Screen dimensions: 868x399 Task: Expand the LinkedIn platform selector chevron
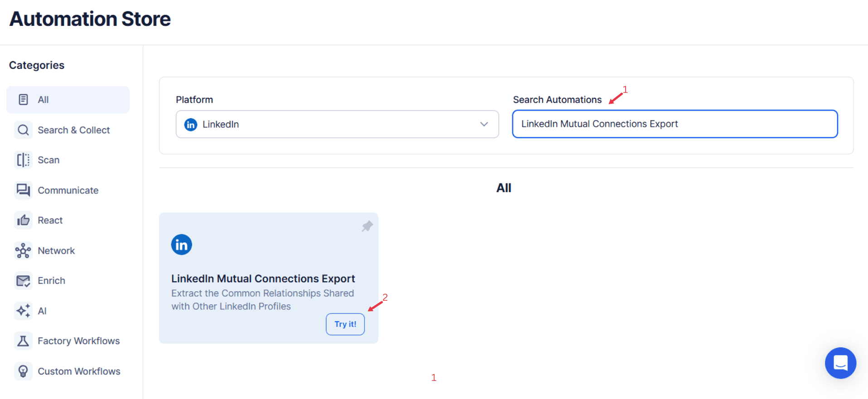tap(484, 124)
